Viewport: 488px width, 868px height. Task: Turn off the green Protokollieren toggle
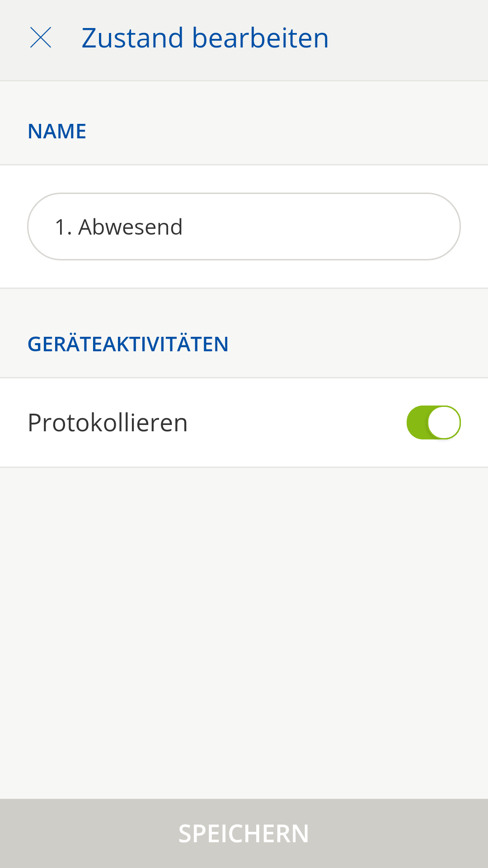pyautogui.click(x=433, y=423)
